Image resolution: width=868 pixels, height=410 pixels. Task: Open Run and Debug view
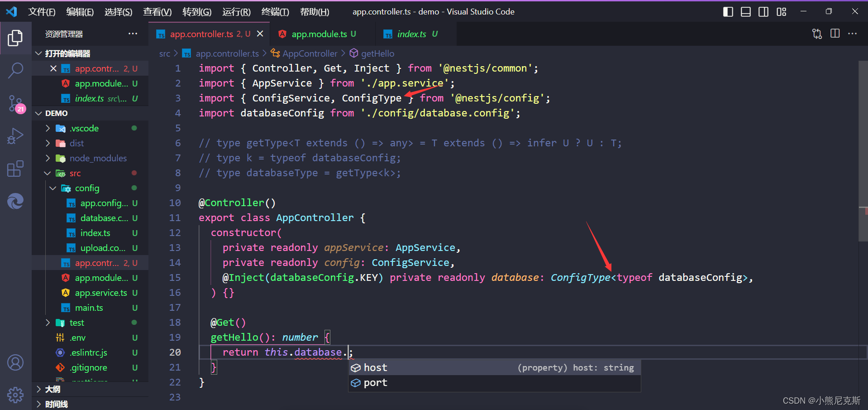(x=15, y=136)
